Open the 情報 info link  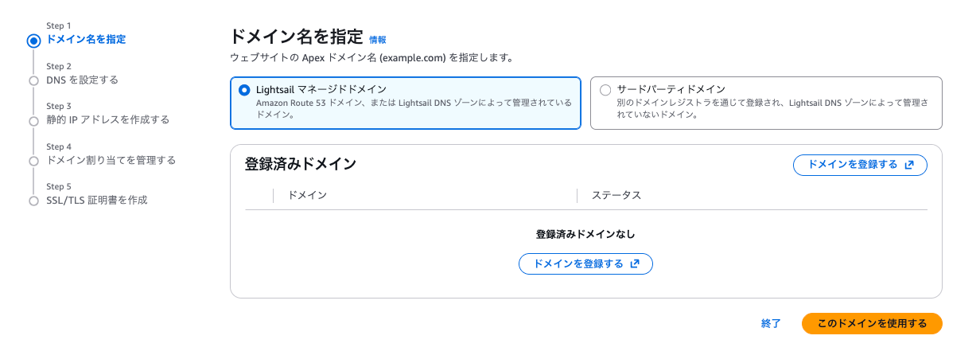[378, 40]
